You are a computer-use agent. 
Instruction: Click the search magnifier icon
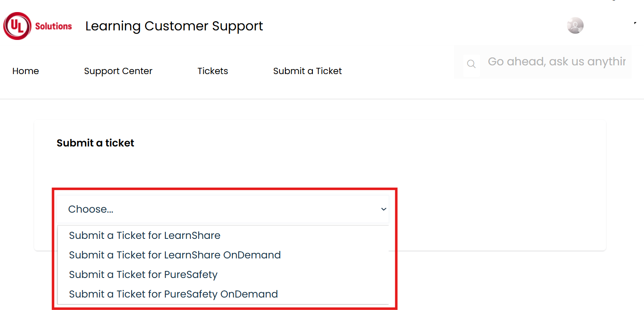(471, 64)
